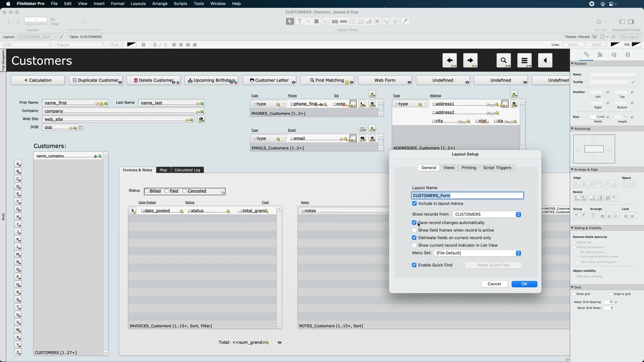Click the add address button above addresses portal
This screenshot has width=644, height=362.
[514, 95]
